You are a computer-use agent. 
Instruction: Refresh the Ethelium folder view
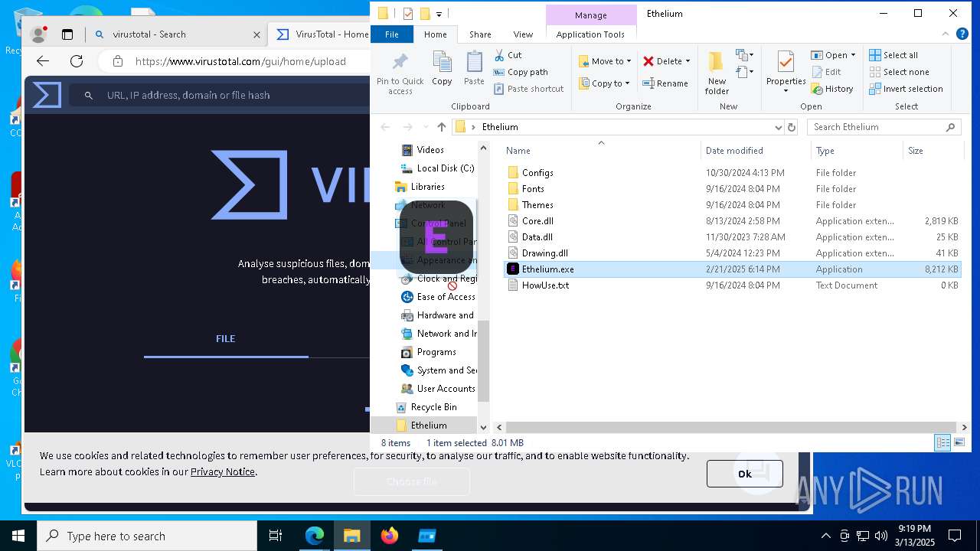[792, 127]
